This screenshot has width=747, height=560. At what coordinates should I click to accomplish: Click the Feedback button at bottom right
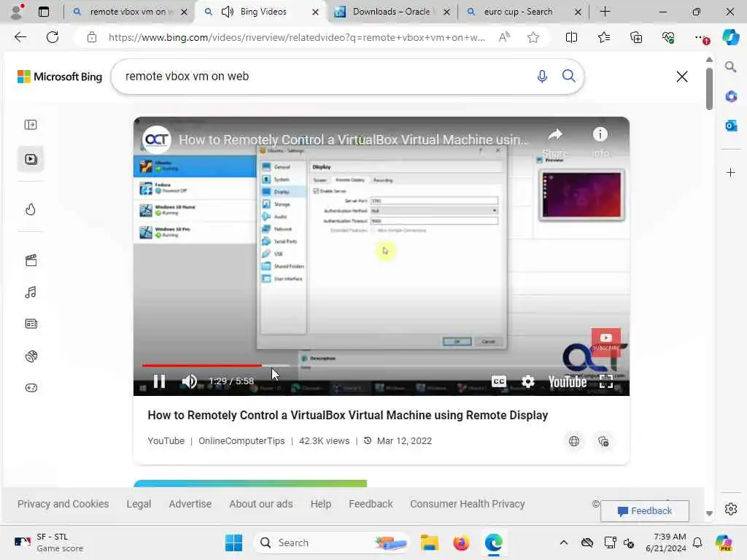pos(645,511)
